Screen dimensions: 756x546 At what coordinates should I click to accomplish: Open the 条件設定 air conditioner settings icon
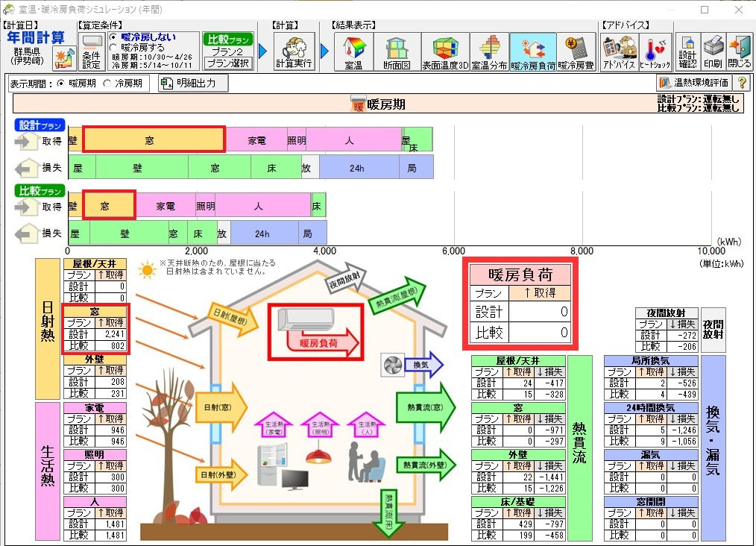[x=91, y=52]
